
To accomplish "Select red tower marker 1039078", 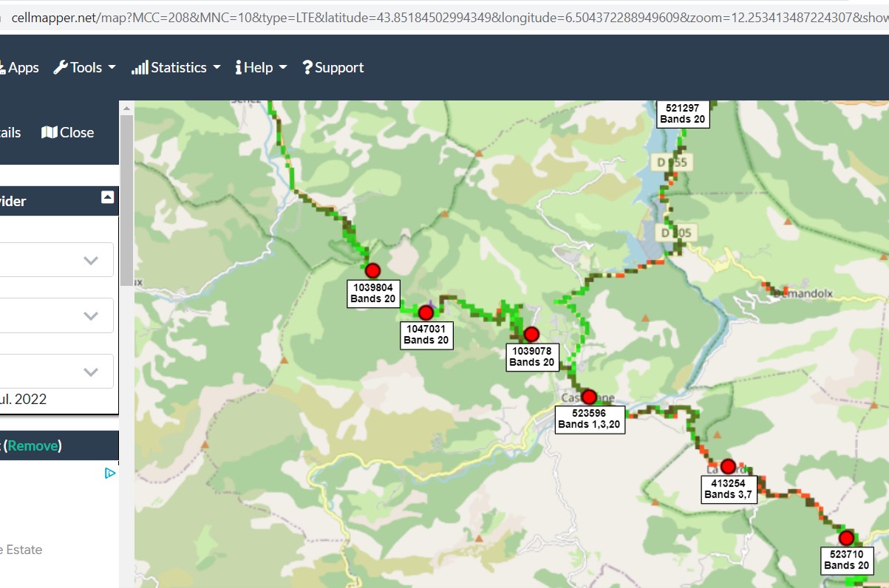I will (x=531, y=334).
